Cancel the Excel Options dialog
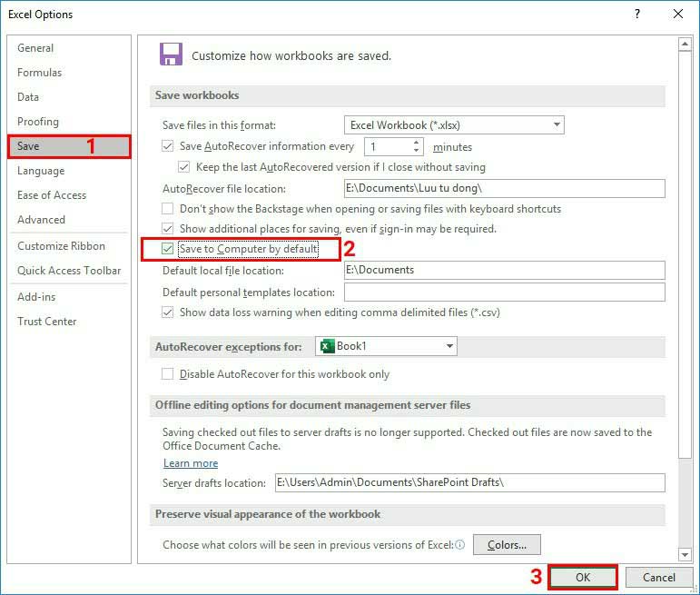 tap(659, 577)
